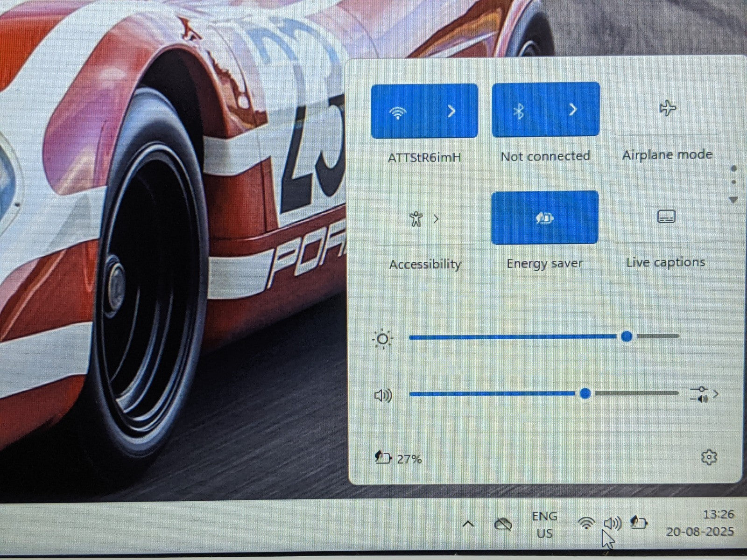Switch input language ENG US
Viewport: 747px width, 560px height.
544,525
